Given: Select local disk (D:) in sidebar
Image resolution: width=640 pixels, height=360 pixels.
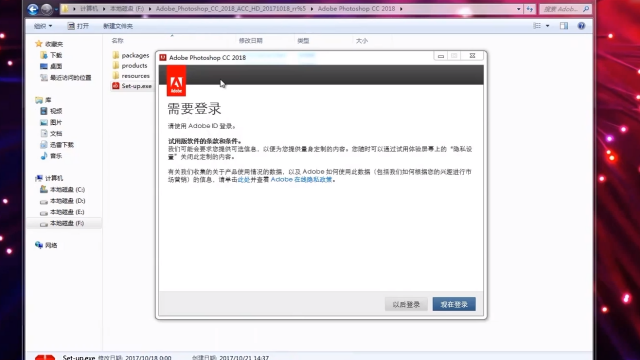Looking at the screenshot, I should [62, 201].
